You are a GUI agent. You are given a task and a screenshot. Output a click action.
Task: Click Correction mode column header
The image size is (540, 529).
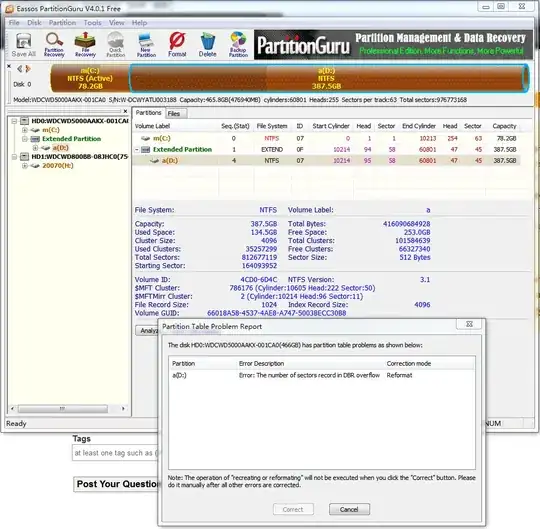429,364
